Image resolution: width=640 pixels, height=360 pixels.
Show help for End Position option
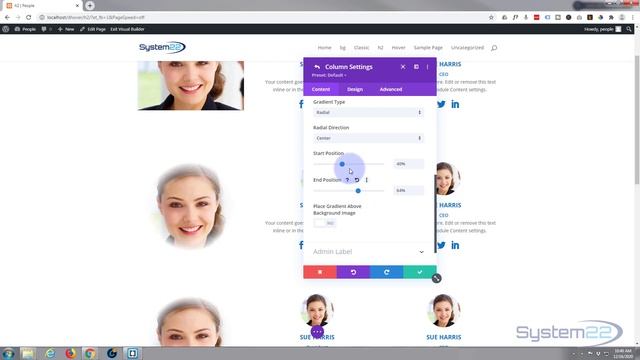pyautogui.click(x=347, y=180)
